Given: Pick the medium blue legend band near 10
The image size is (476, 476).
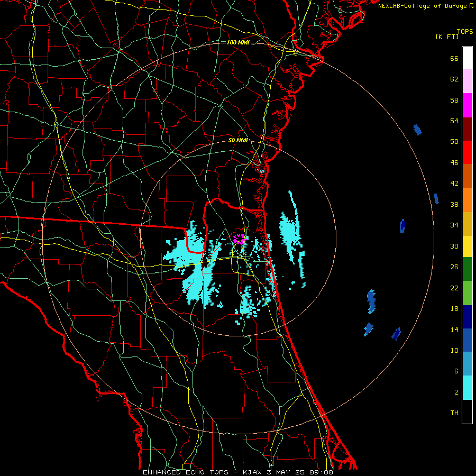Looking at the screenshot, I should tap(467, 340).
